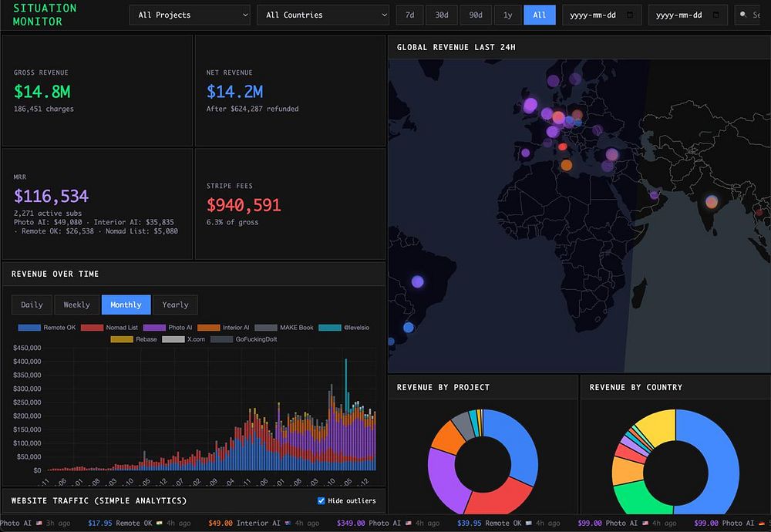Click the US flag beside $349.00 Photo AI
This screenshot has width=771, height=532.
click(409, 524)
